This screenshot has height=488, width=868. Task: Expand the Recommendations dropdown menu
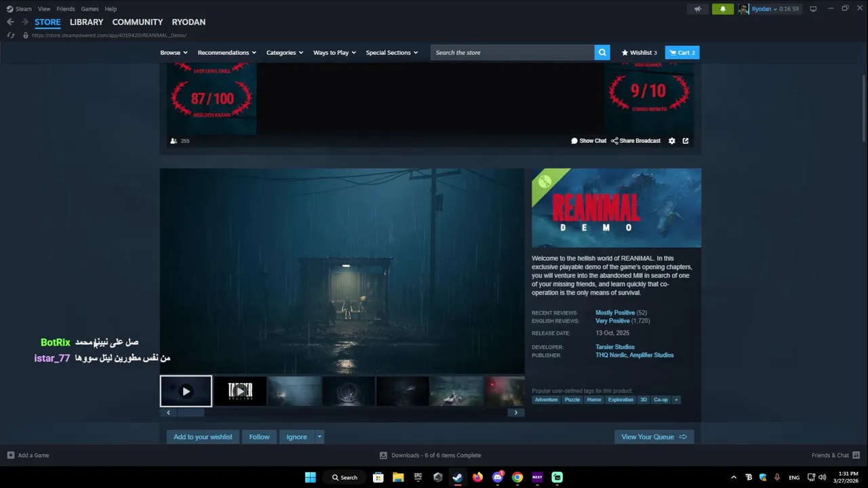pyautogui.click(x=226, y=52)
